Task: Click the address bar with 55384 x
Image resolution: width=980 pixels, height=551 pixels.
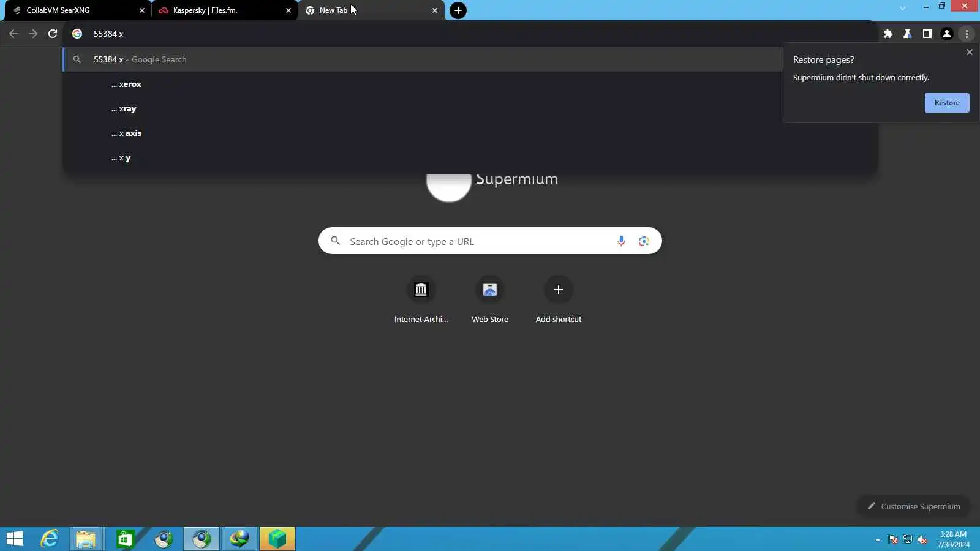Action: (x=470, y=34)
